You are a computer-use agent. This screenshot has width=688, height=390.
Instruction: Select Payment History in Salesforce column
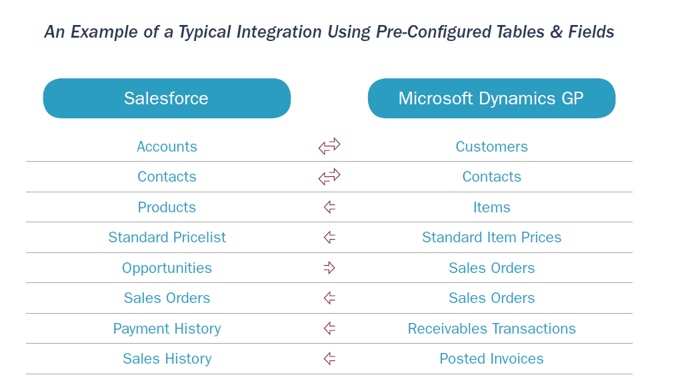pos(167,329)
